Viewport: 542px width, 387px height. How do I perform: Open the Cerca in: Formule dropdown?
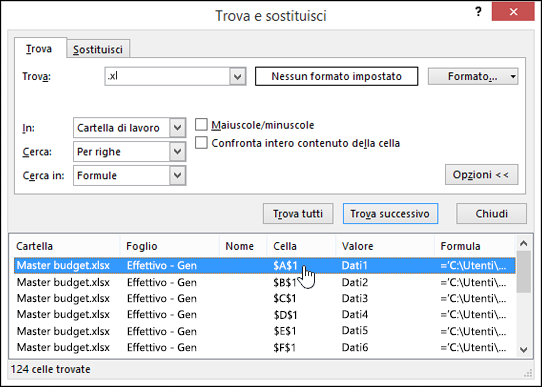tap(130, 176)
